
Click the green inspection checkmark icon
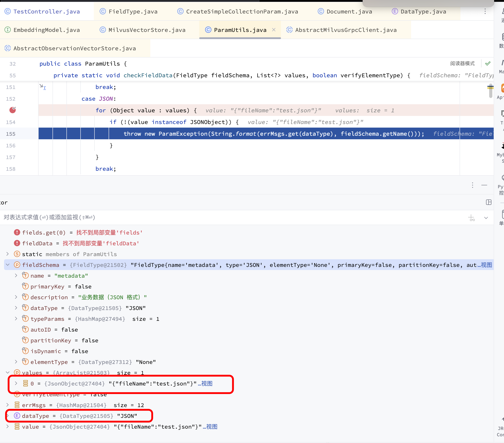487,64
